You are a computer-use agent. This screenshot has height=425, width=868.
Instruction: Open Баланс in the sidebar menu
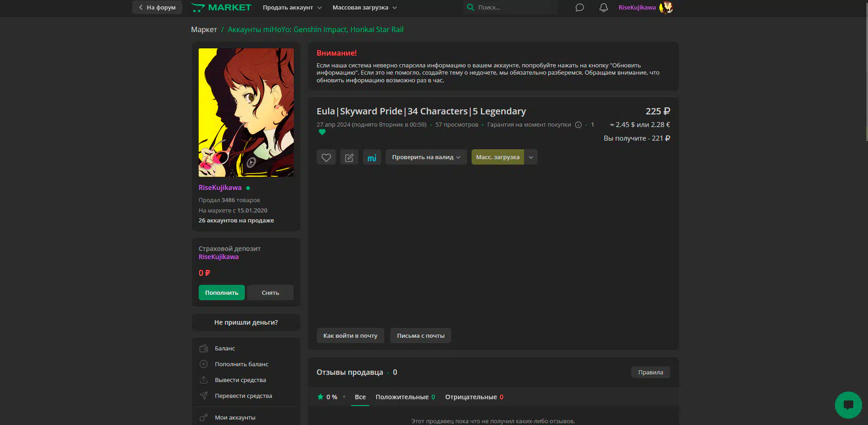click(x=246, y=348)
